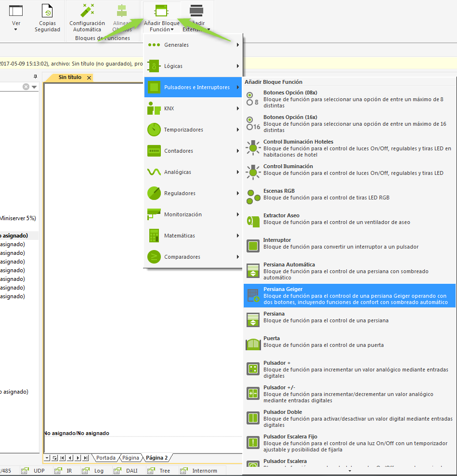
Task: Choose the Extractor Aseo block icon
Action: coord(253,221)
